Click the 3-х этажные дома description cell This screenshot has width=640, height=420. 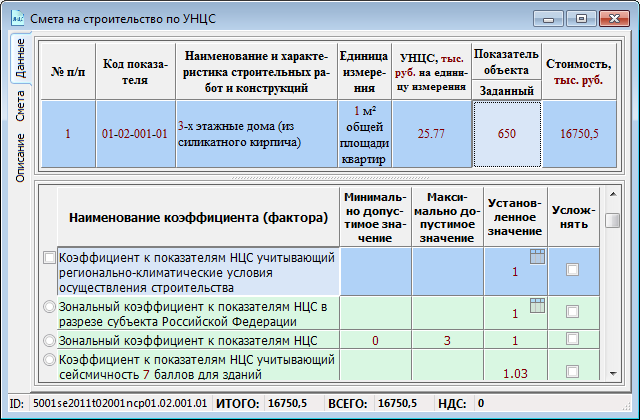point(257,134)
